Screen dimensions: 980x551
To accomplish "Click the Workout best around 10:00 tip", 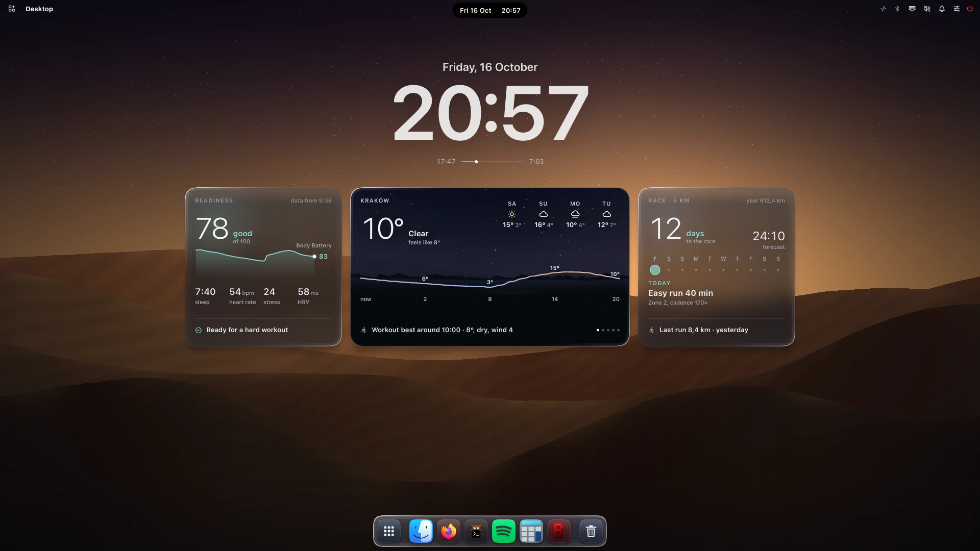I will pos(442,330).
